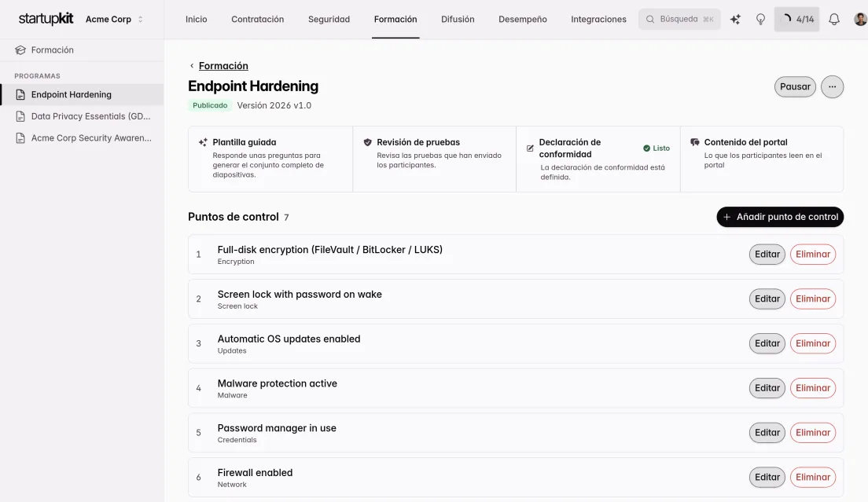Screen dimensions: 868x502
Task: Click 'Screen lock with password on wake' title
Action: coord(300,294)
